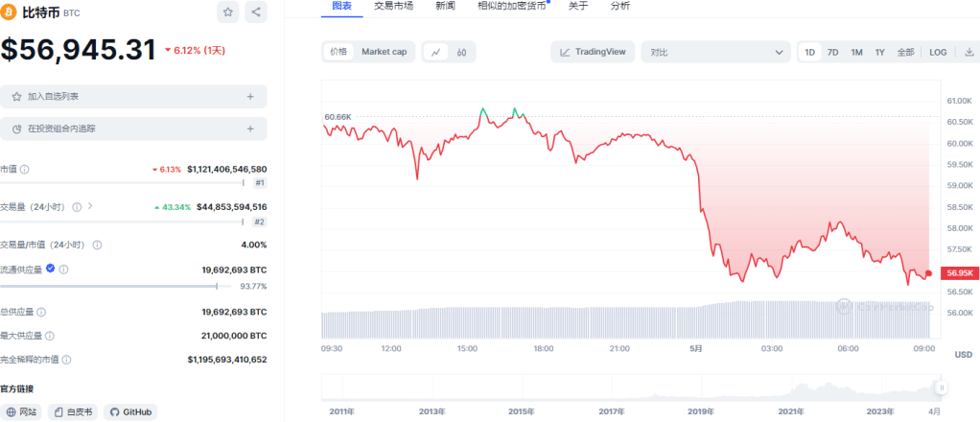Open the 对比 comparison dropdown
980x422 pixels.
tap(716, 52)
